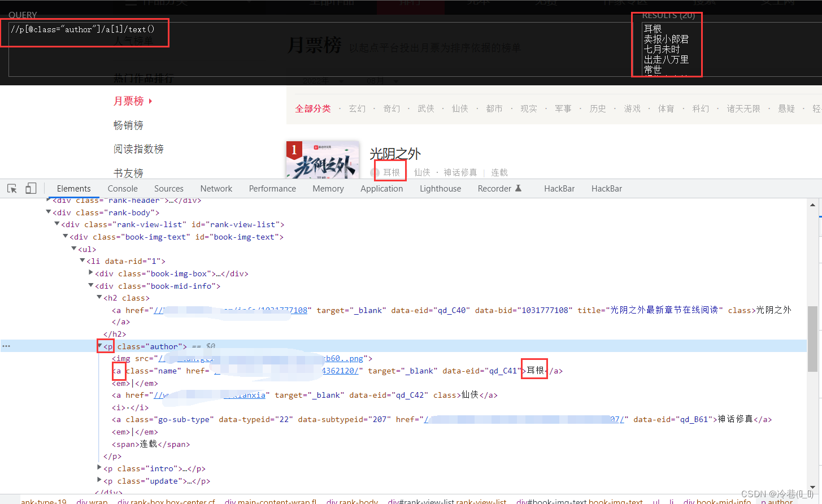Filter by 武侠 category
The image size is (822, 504).
[x=426, y=108]
